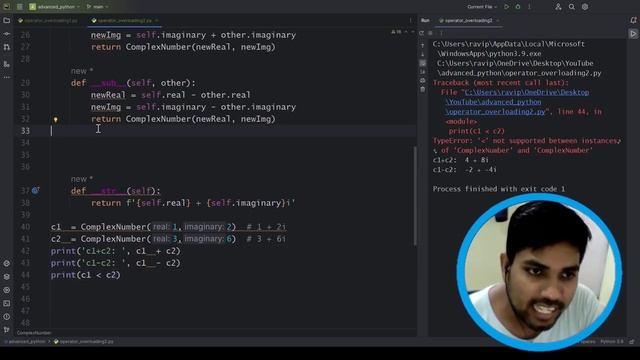Open the Project tool window folder icon
This screenshot has width=640, height=360.
[x=7, y=20]
